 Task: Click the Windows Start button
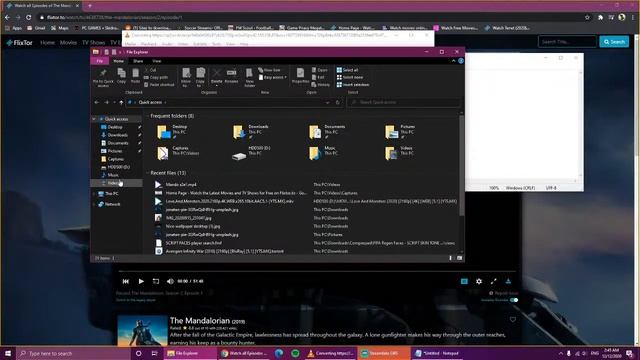[x=8, y=353]
